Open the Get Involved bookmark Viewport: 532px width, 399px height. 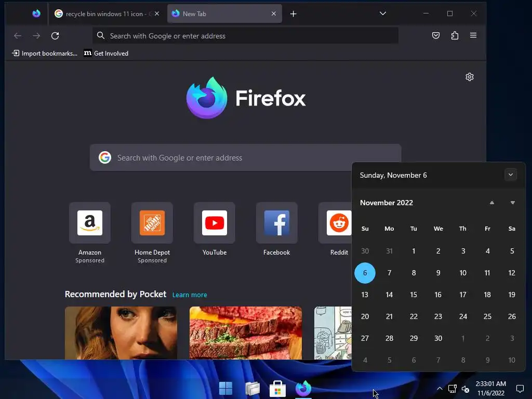[106, 54]
